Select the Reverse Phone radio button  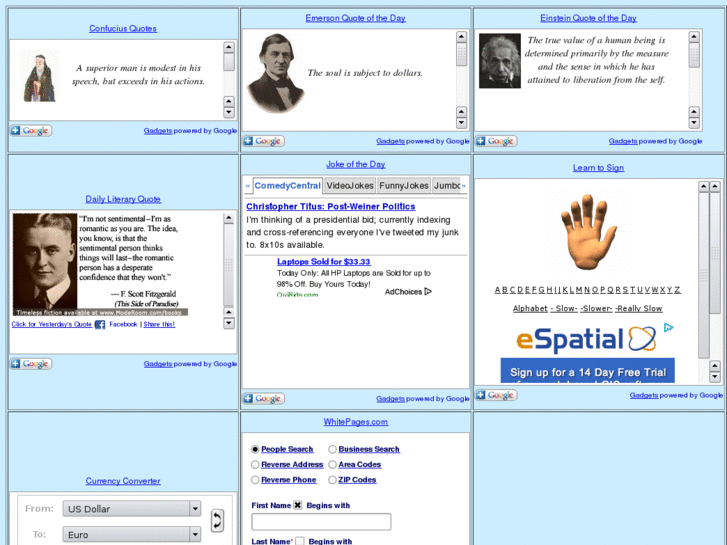point(255,480)
